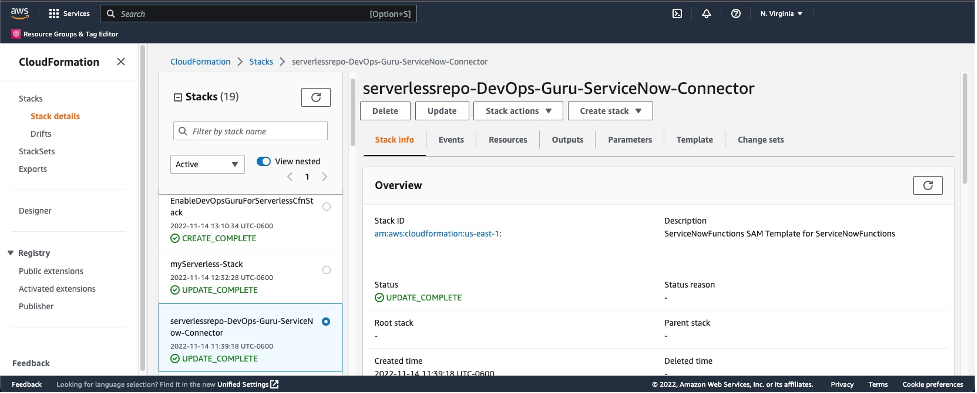The image size is (977, 393).
Task: Open the Privacy footer link
Action: point(842,384)
